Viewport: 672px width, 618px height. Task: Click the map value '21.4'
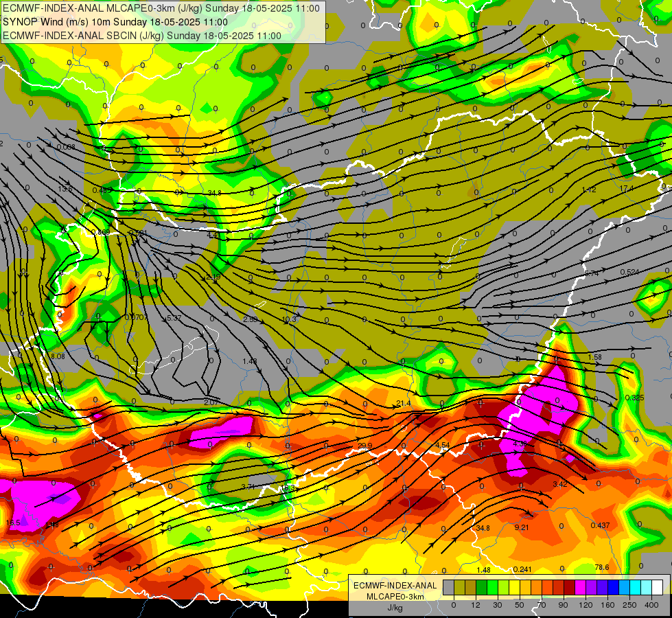[x=404, y=403]
